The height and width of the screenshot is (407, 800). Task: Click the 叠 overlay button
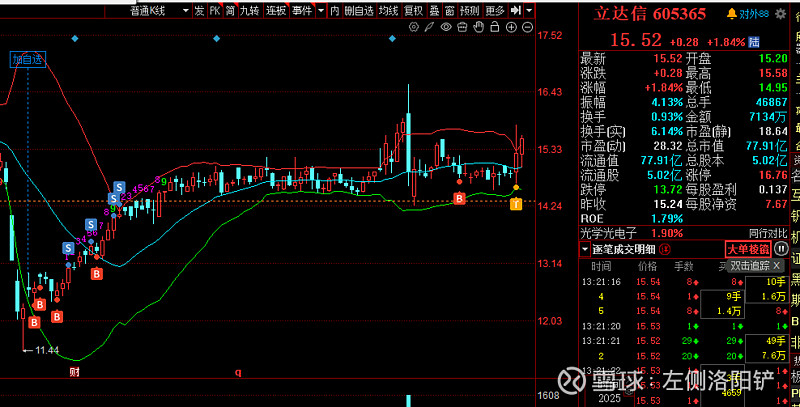pyautogui.click(x=434, y=10)
